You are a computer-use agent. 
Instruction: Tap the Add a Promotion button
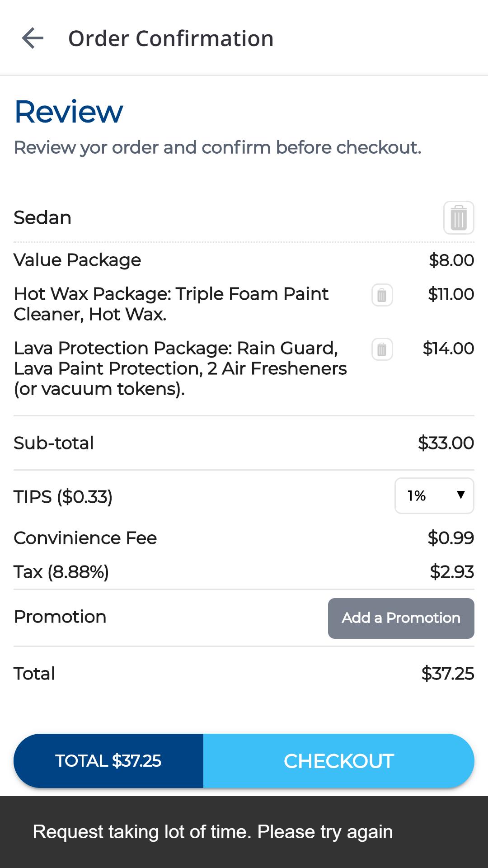pos(401,618)
